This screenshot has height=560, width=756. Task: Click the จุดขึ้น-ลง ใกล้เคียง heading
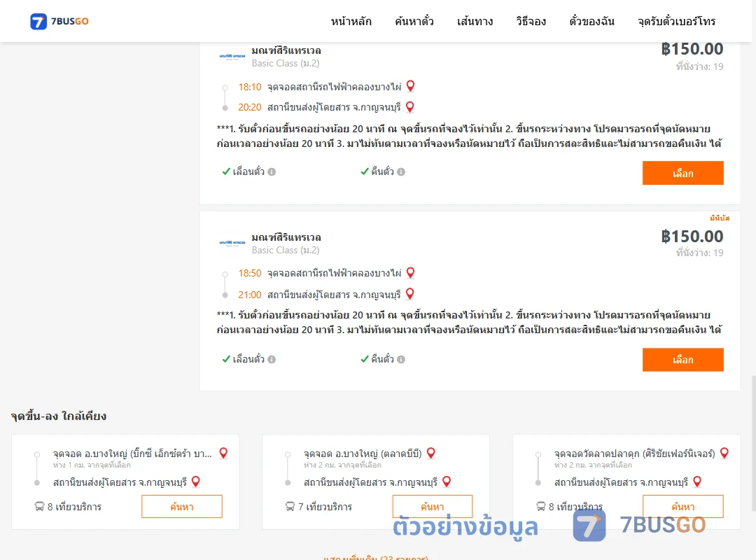(x=59, y=416)
